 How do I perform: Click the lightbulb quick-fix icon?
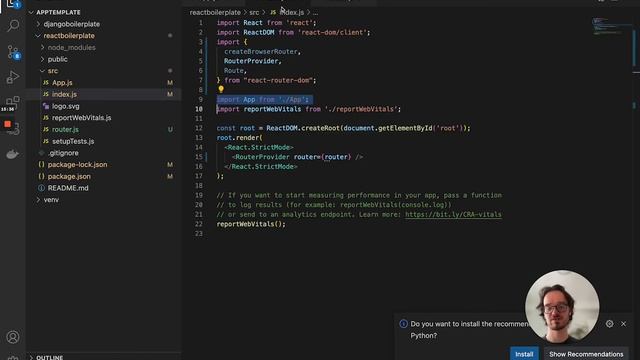[x=221, y=89]
